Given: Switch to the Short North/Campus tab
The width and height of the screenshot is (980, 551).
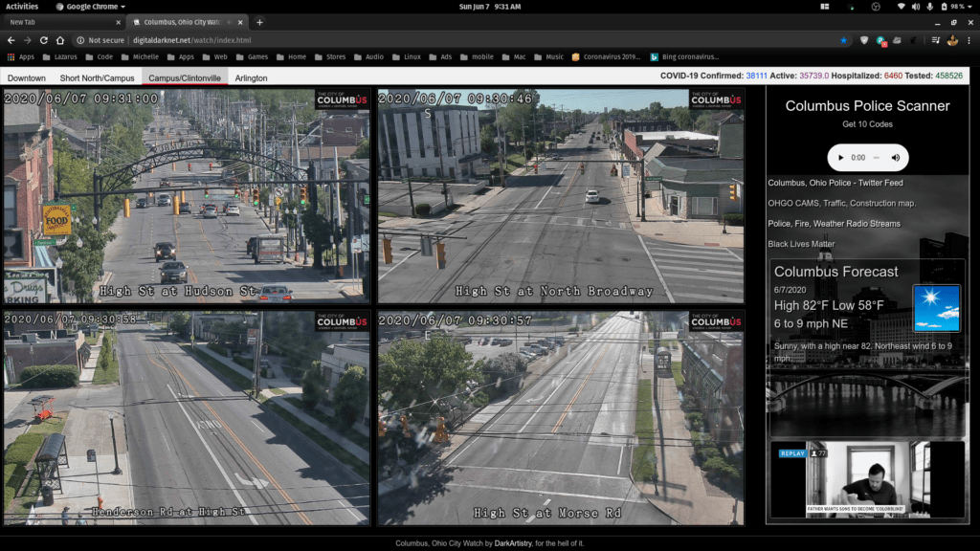Looking at the screenshot, I should tap(97, 77).
